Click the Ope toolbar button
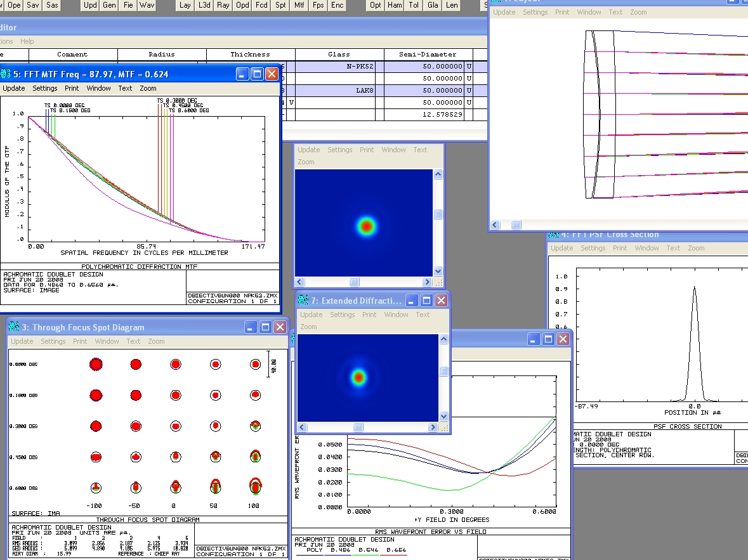Viewport: 748px width, 560px height. [14, 5]
